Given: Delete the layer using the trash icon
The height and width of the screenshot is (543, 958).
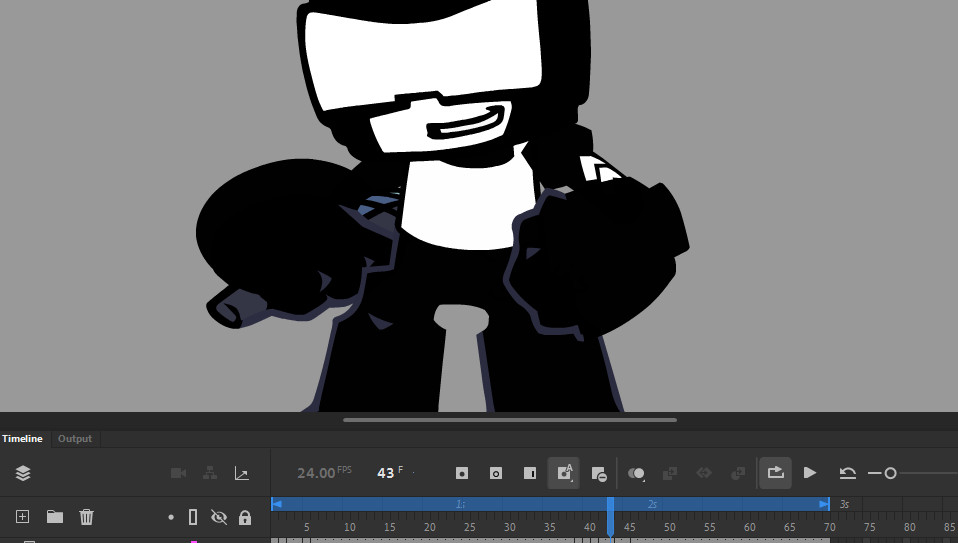Looking at the screenshot, I should coord(87,517).
